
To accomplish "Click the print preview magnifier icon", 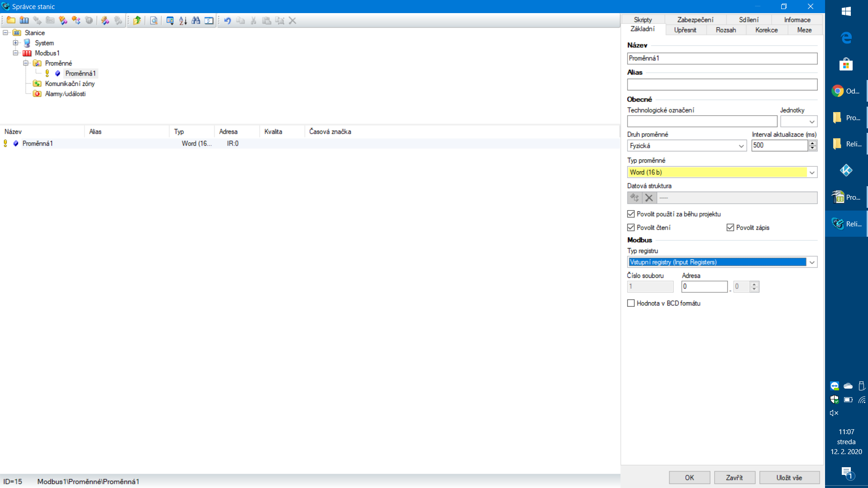I will tap(154, 20).
